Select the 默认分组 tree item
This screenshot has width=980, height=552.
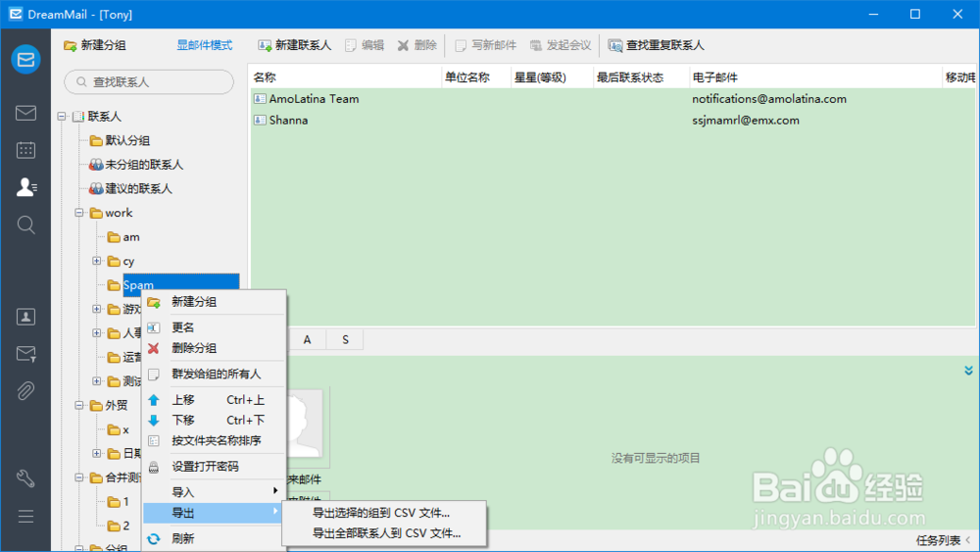pyautogui.click(x=120, y=140)
